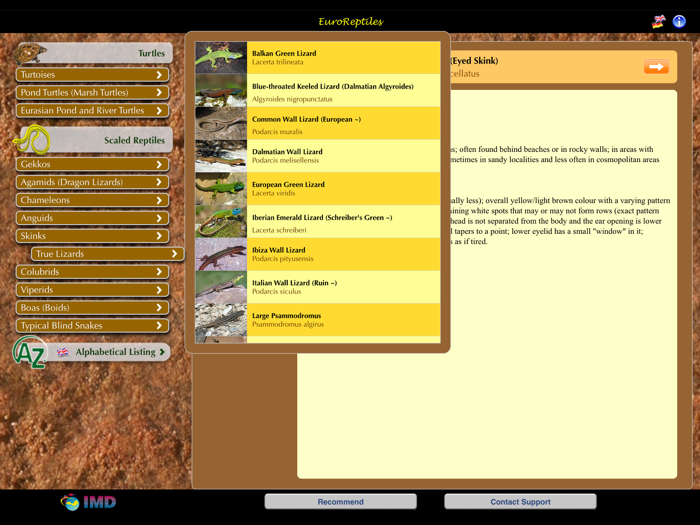Expand the Agamids (Dragon Lizards) chevron

click(159, 182)
